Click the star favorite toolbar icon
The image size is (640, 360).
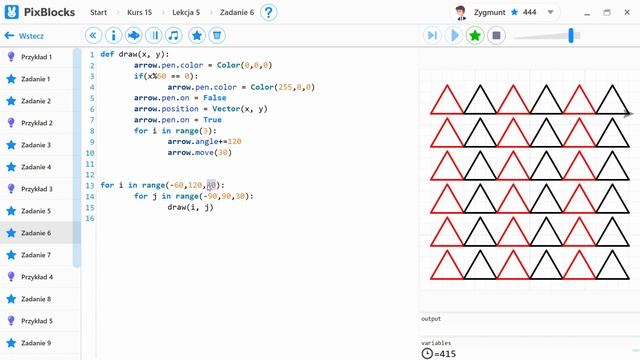pos(197,36)
